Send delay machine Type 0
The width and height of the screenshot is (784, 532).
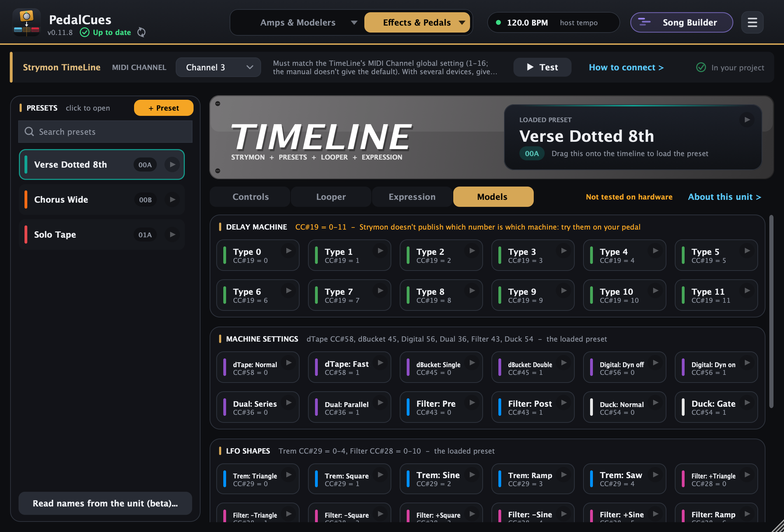click(258, 255)
